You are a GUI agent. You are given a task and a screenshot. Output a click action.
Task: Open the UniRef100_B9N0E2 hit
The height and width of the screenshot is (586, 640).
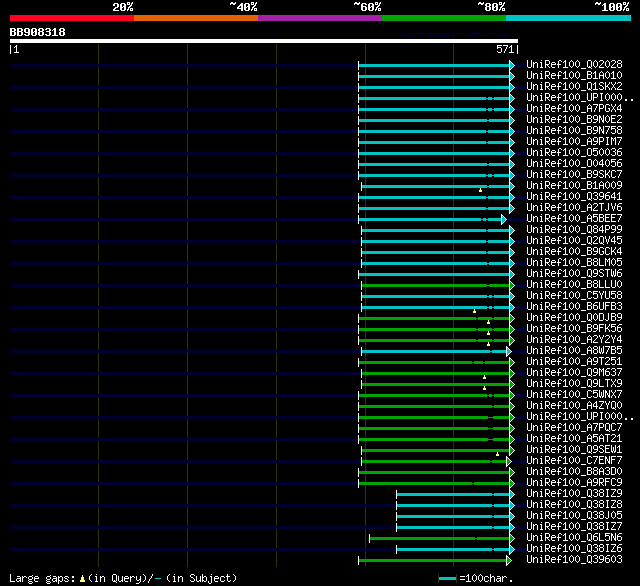[574, 120]
